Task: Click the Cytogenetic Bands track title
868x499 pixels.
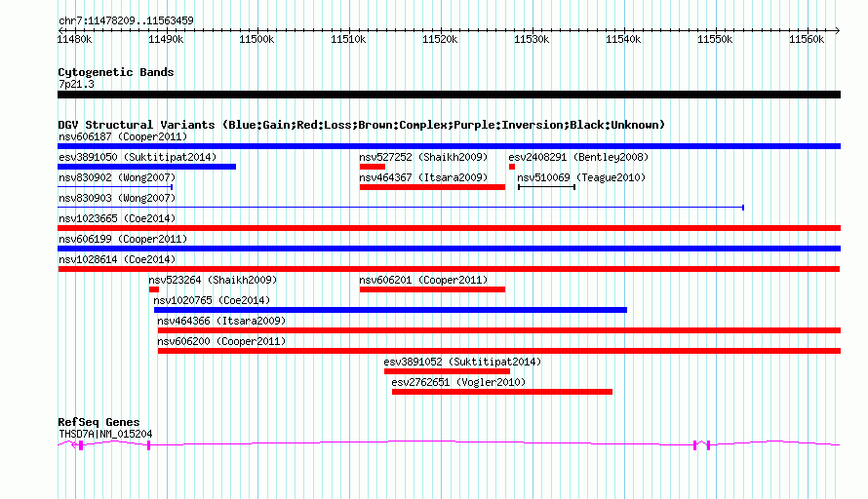Action: [116, 72]
